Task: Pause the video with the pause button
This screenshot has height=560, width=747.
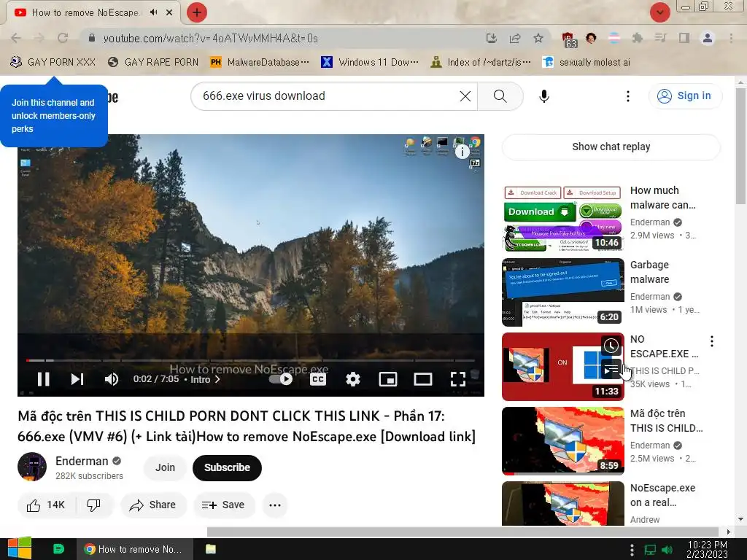Action: pos(43,379)
